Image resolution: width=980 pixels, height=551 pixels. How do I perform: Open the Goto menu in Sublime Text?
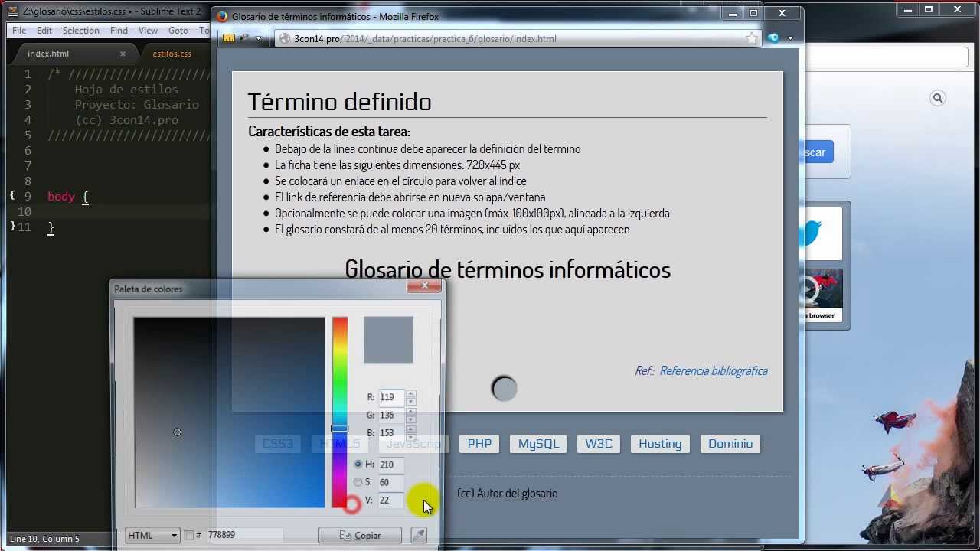pyautogui.click(x=178, y=31)
